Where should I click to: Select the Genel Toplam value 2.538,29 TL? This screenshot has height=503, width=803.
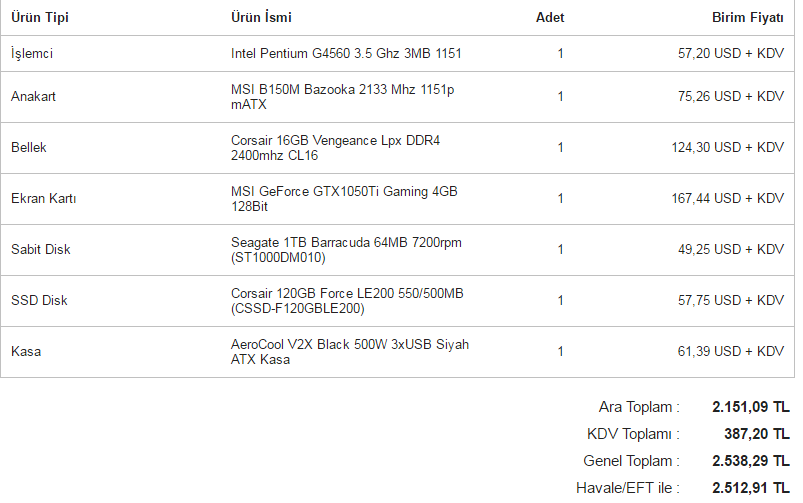[750, 462]
